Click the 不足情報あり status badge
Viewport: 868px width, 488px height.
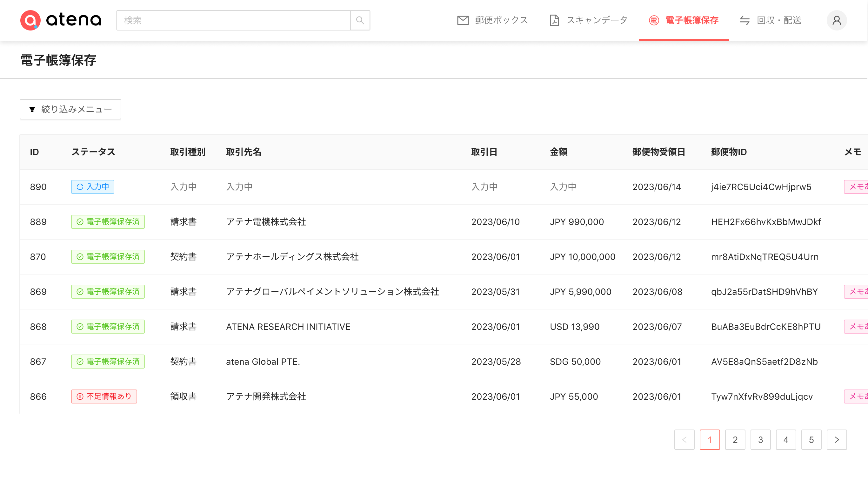coord(104,396)
